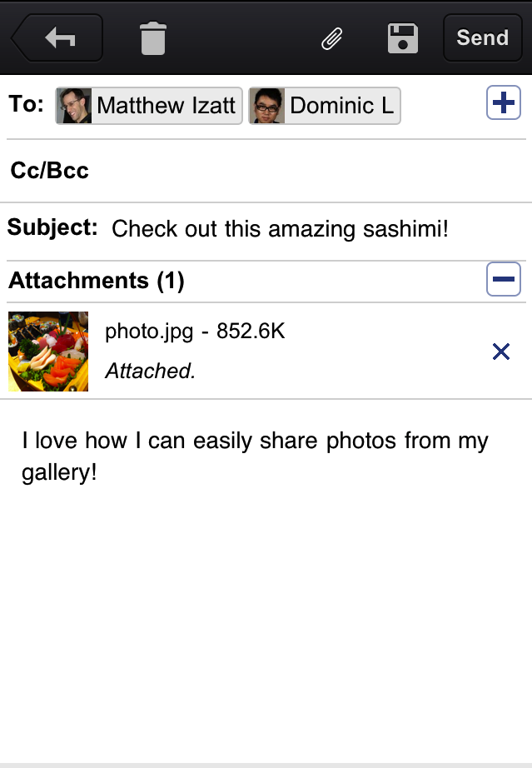Remove the photo.jpg attachment
This screenshot has width=532, height=768.
click(x=501, y=352)
